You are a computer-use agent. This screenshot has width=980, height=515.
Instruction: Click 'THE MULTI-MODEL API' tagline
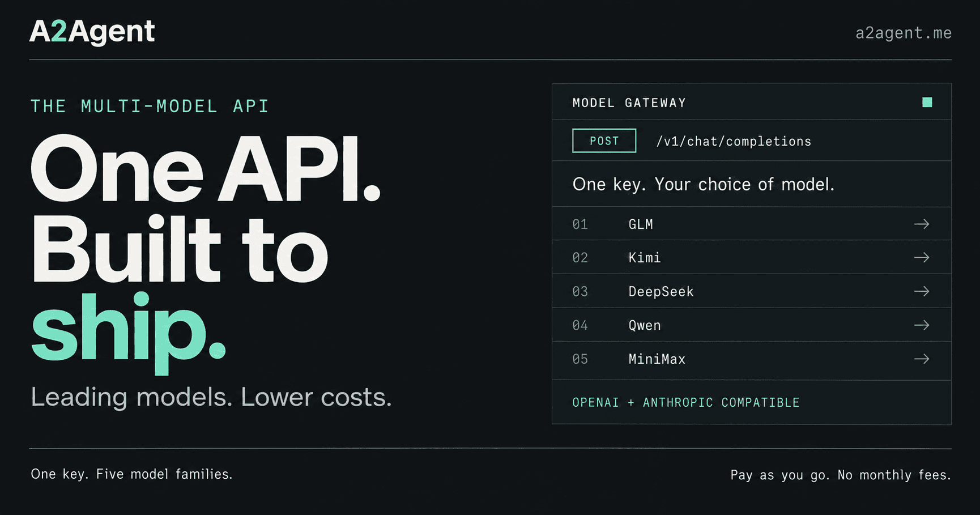[150, 107]
